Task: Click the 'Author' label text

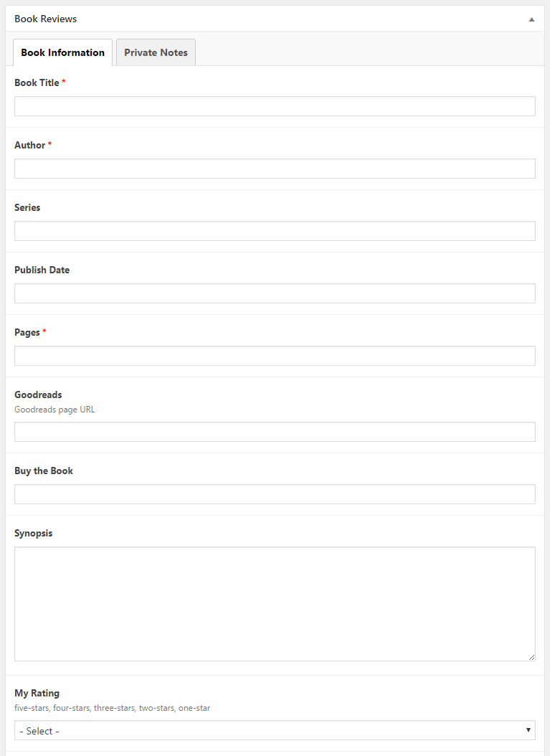Action: [x=29, y=145]
